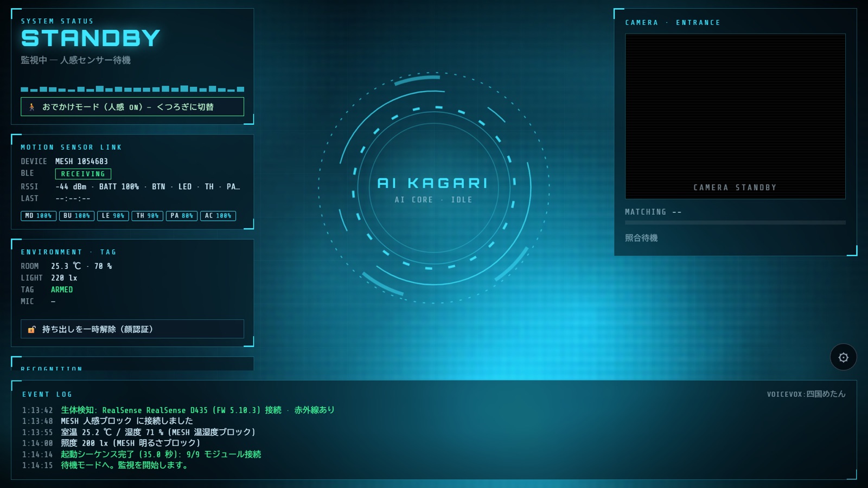Click the 1:13:48 MESH 人感ブロック log entry
Image resolution: width=868 pixels, height=488 pixels.
107,421
